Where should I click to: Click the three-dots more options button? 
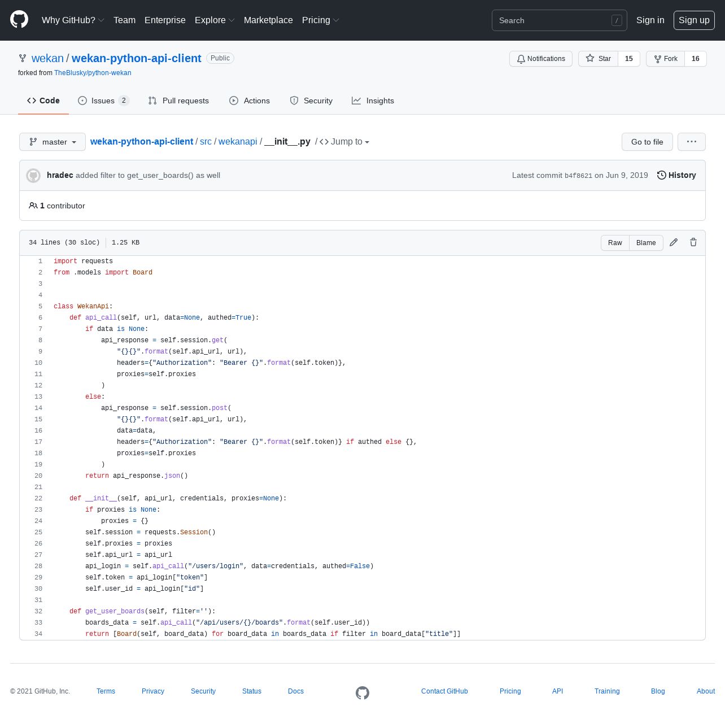[x=692, y=142]
